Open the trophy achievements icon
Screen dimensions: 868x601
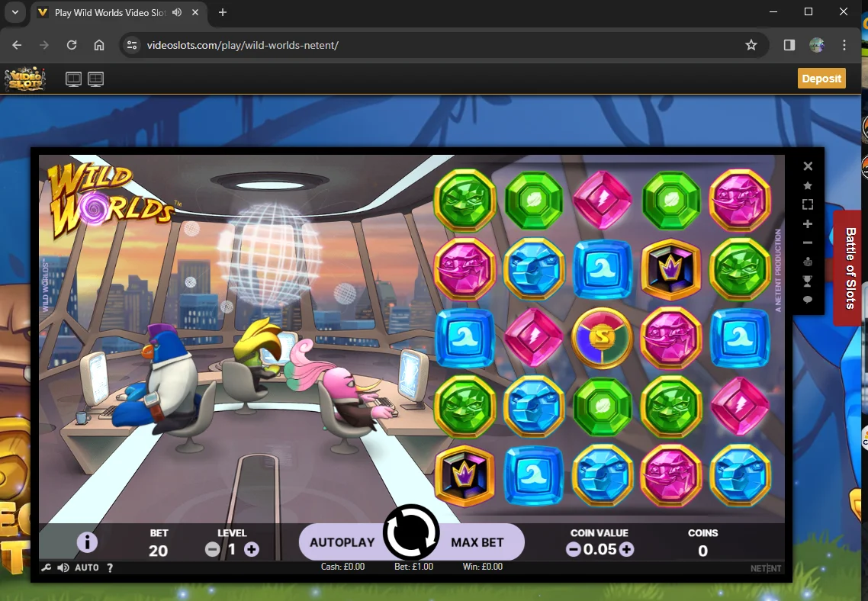pos(808,281)
